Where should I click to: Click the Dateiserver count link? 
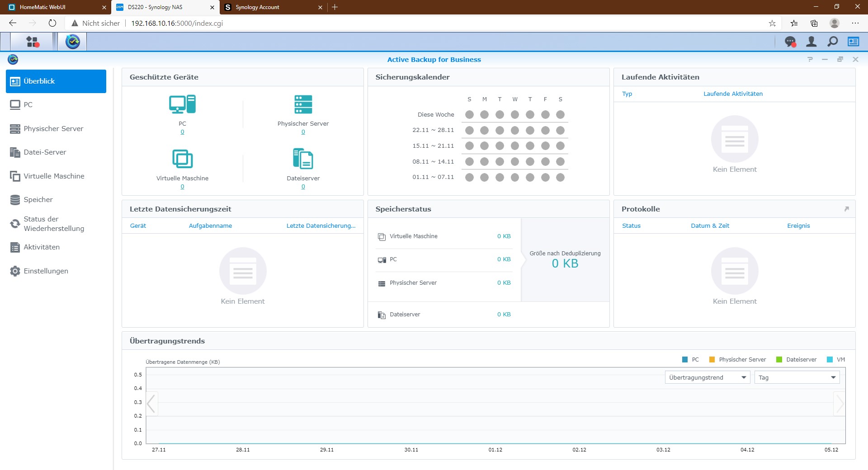coord(303,187)
